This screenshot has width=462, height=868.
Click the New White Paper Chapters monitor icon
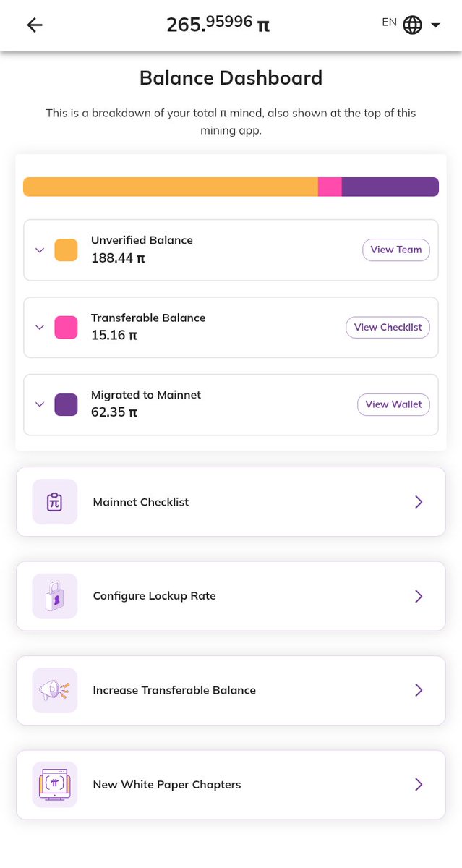pos(54,784)
